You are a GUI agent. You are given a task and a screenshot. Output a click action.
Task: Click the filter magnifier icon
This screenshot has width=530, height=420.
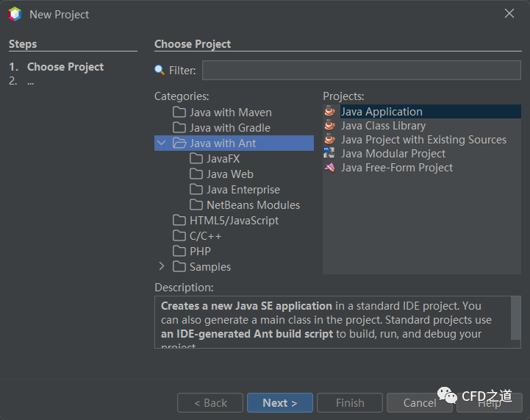pyautogui.click(x=160, y=71)
